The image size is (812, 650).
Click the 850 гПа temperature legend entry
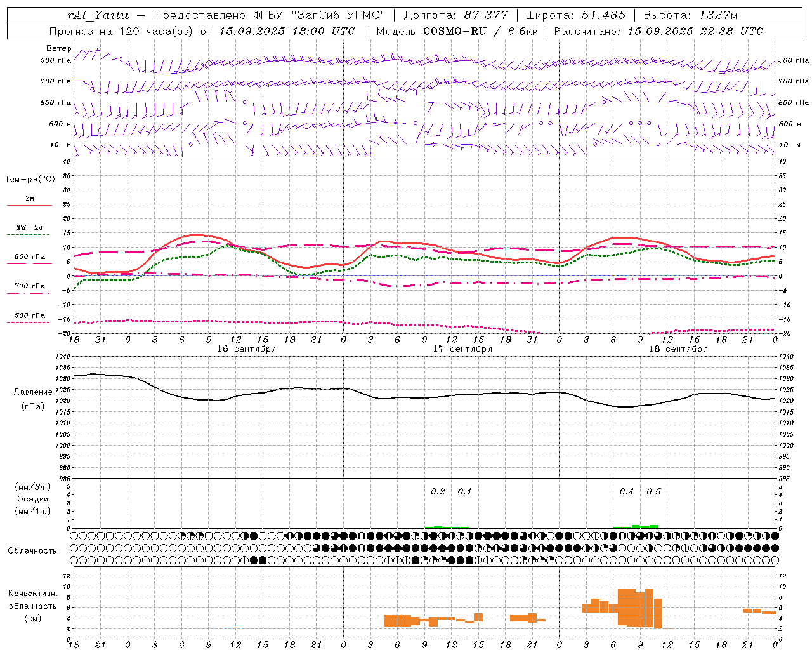tap(30, 257)
